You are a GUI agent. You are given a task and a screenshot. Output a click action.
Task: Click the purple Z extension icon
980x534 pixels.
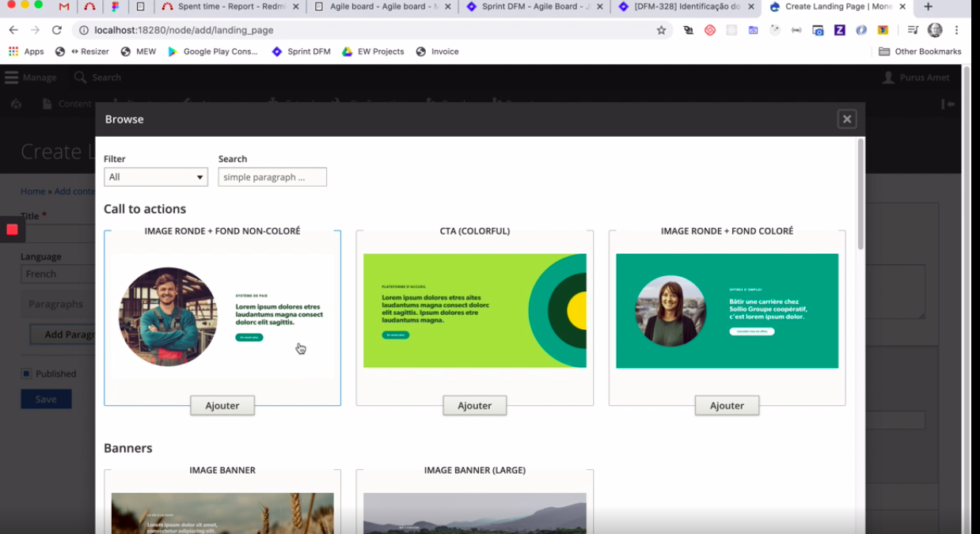pyautogui.click(x=839, y=30)
